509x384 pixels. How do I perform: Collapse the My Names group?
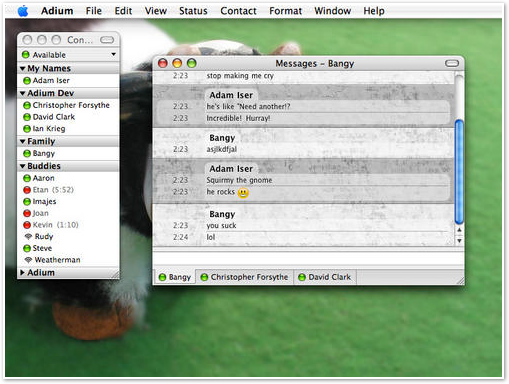coord(23,68)
